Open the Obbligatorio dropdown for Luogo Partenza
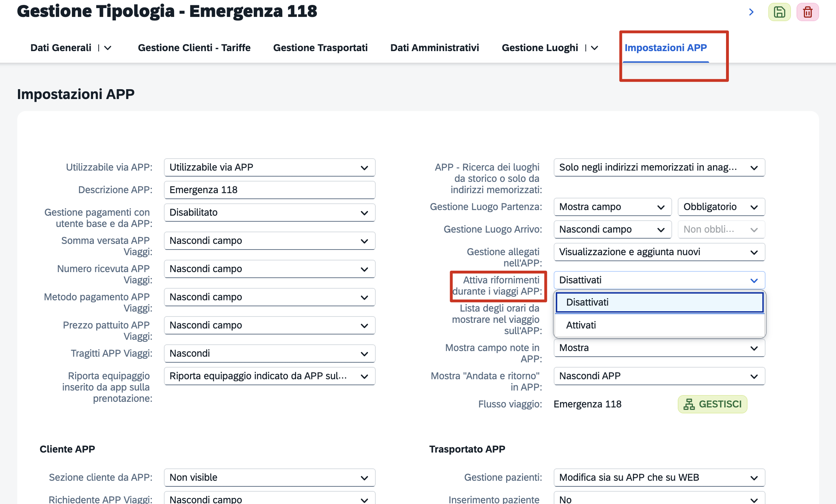This screenshot has width=836, height=504. click(721, 207)
